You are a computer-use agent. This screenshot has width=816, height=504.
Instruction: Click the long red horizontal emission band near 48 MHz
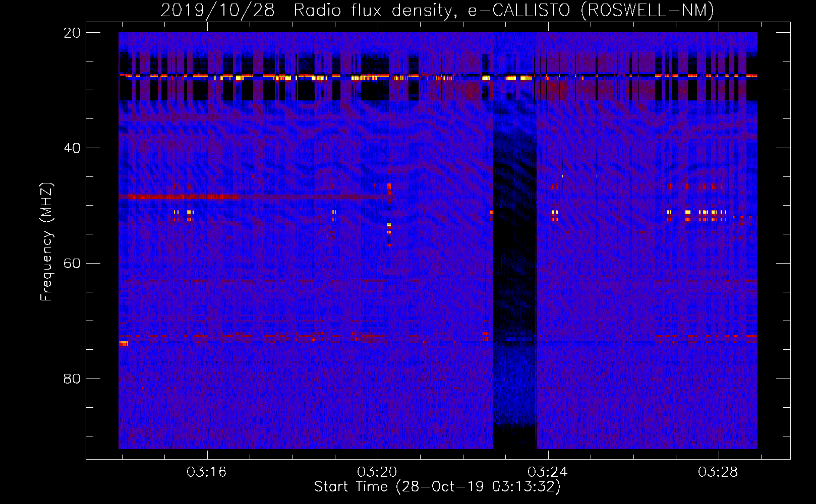pos(255,197)
